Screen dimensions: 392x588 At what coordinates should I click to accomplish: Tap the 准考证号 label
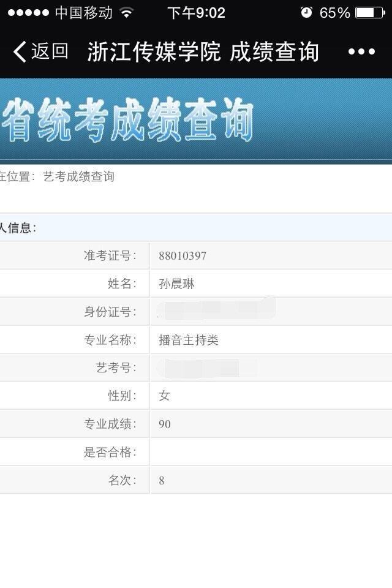[x=110, y=255]
